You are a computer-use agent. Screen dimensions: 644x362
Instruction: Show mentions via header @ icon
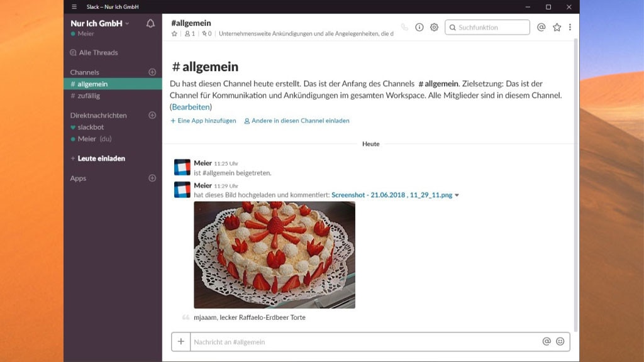pyautogui.click(x=541, y=28)
